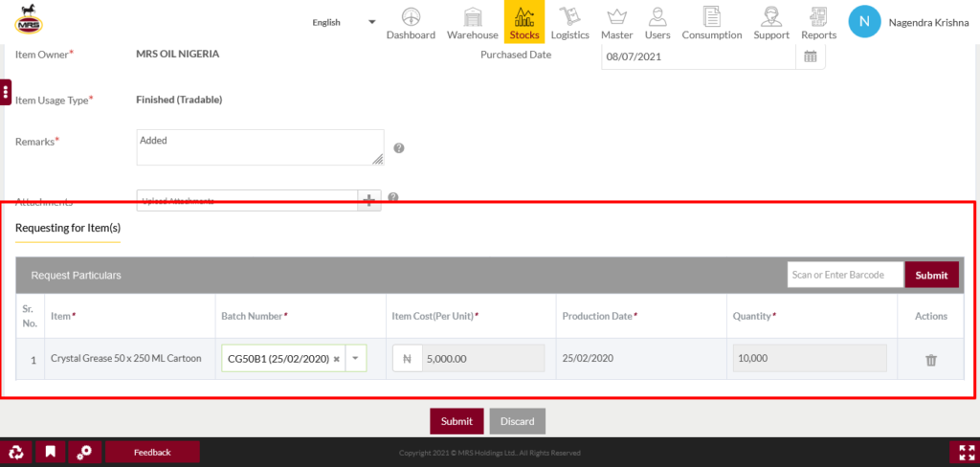
Task: Click into the Remarks text area
Action: 260,147
